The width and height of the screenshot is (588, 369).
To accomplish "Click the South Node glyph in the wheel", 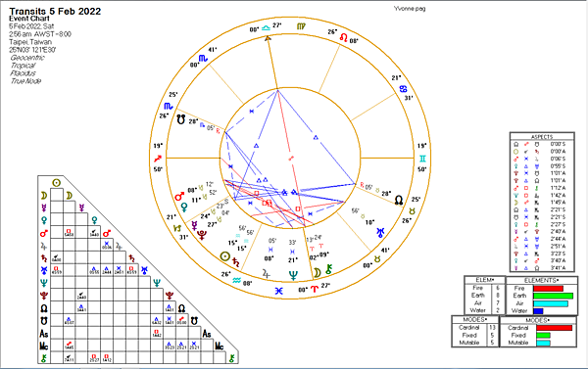I will click(x=180, y=119).
